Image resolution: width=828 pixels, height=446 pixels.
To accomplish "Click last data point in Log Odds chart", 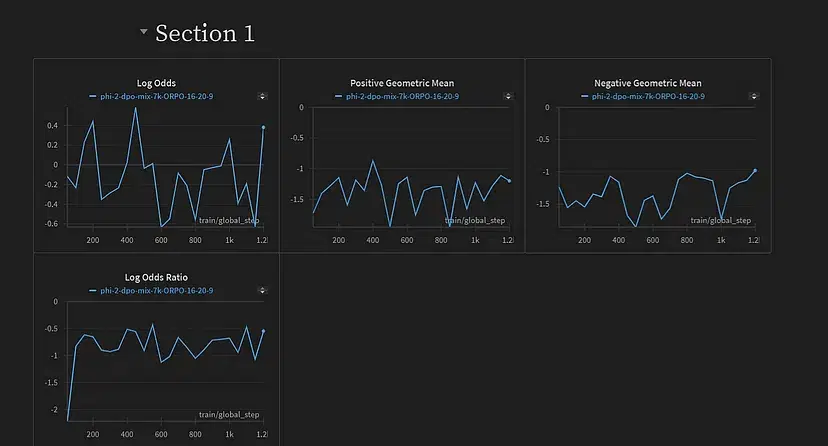I will [x=263, y=128].
